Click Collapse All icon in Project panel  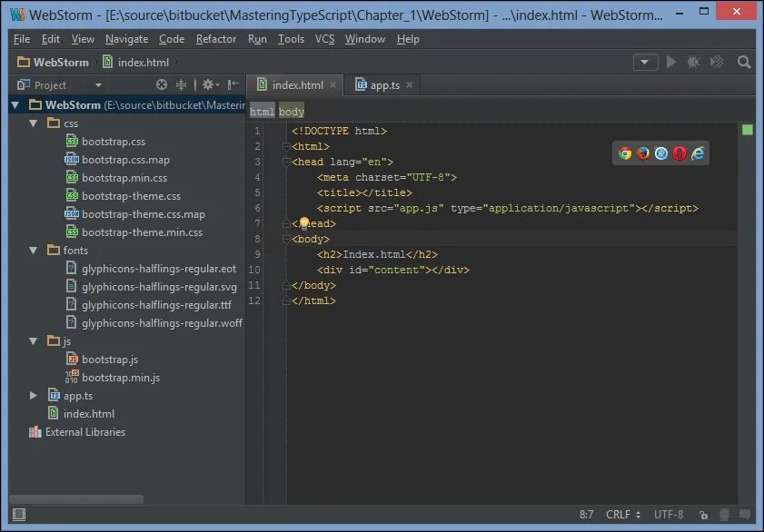[x=182, y=84]
